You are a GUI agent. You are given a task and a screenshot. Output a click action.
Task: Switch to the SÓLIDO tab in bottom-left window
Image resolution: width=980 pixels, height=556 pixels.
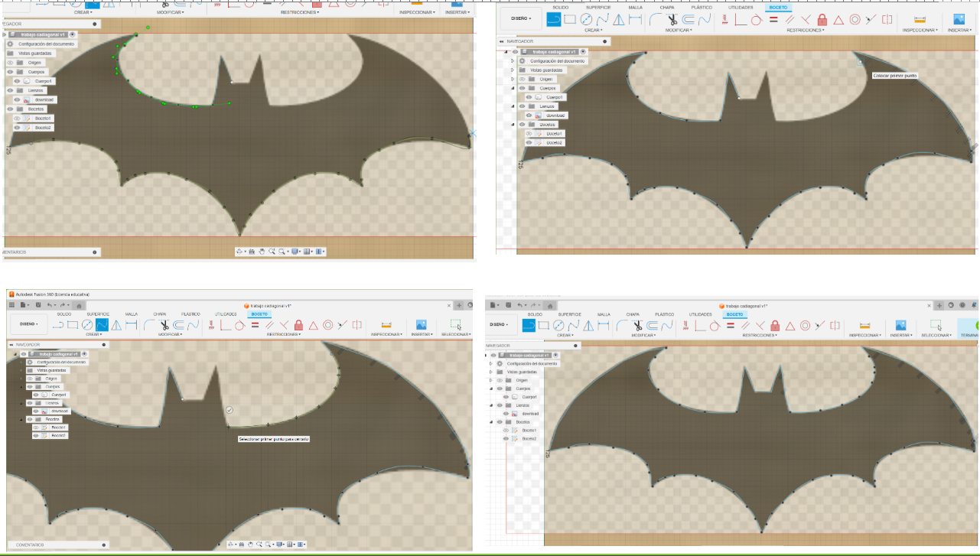(x=64, y=314)
